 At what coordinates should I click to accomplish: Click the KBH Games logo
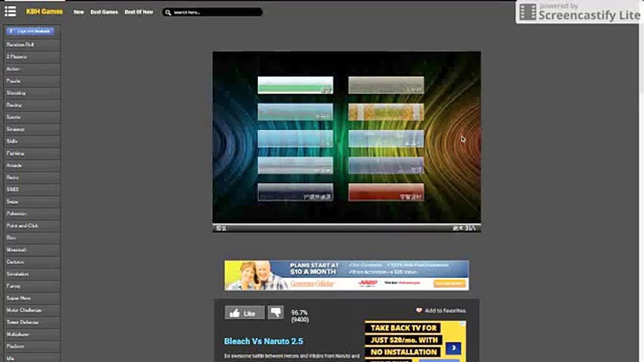(x=44, y=12)
